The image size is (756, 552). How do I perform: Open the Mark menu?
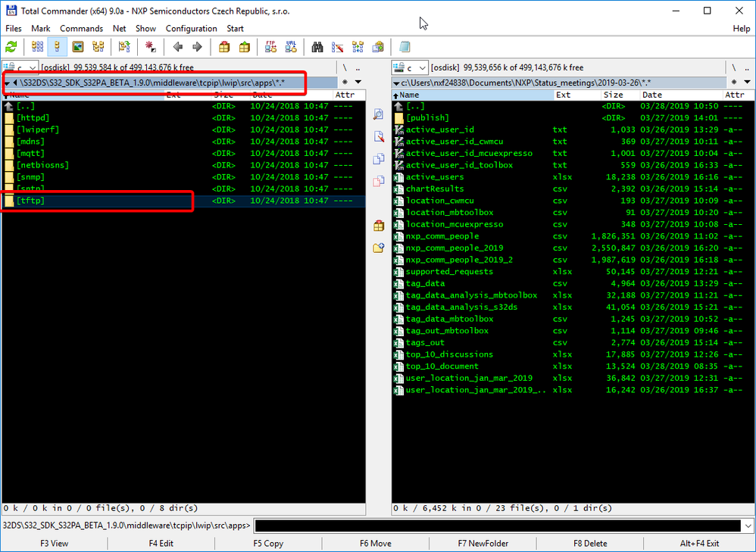point(40,29)
